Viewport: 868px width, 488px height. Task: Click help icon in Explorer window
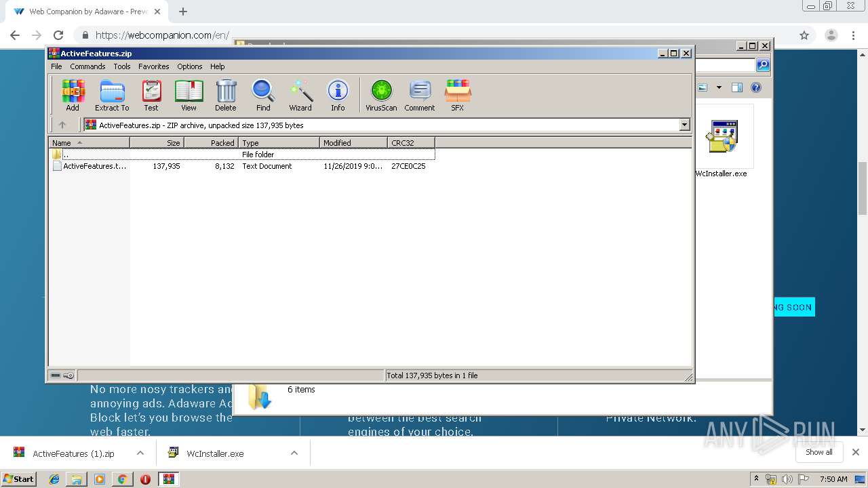click(756, 87)
